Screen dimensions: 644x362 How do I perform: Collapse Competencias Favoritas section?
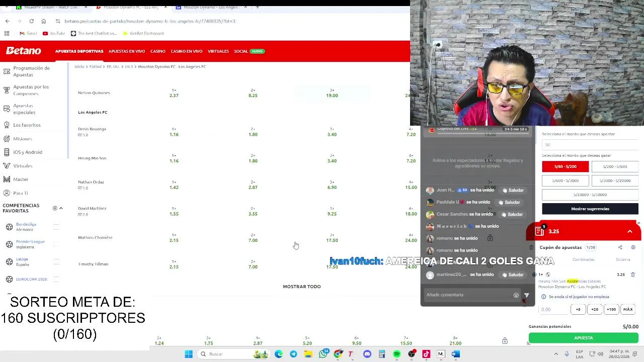pos(61,208)
